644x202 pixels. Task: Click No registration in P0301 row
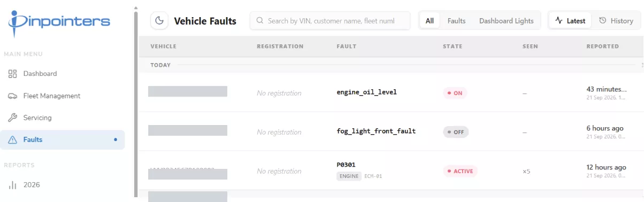tap(279, 171)
